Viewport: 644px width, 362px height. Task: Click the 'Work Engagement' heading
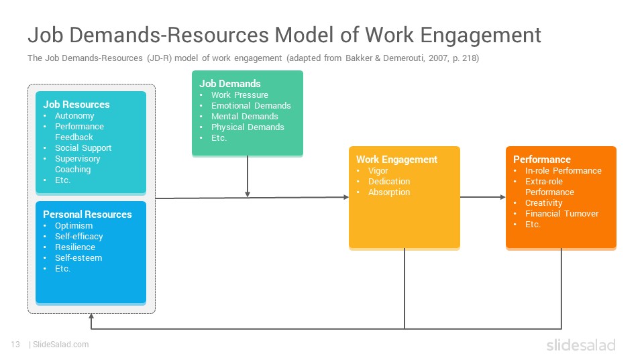pos(396,160)
